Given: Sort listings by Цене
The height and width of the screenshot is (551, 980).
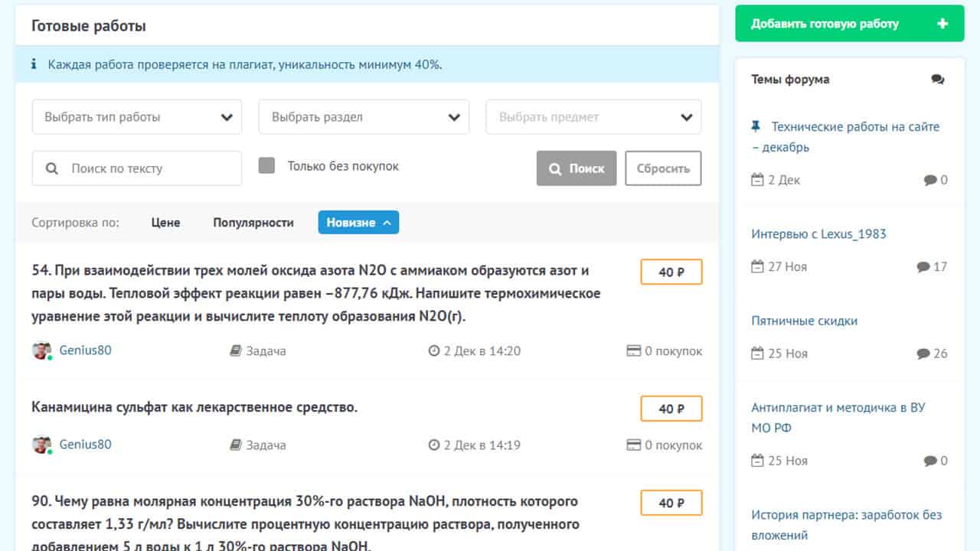Looking at the screenshot, I should [165, 223].
